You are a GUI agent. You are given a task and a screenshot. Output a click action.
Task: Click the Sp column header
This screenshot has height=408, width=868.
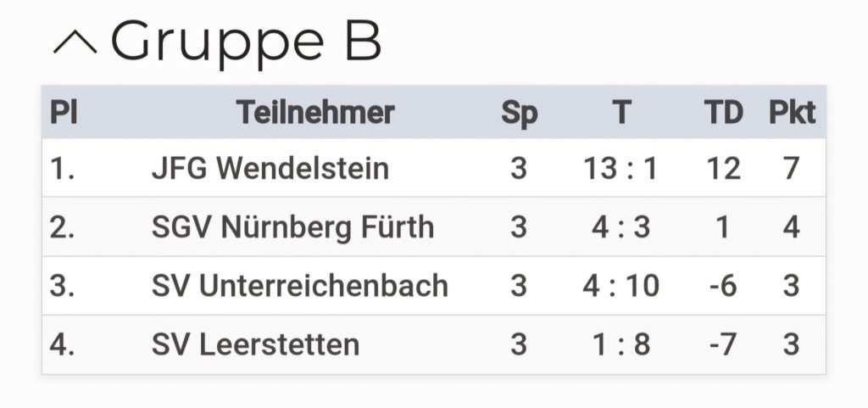click(519, 113)
